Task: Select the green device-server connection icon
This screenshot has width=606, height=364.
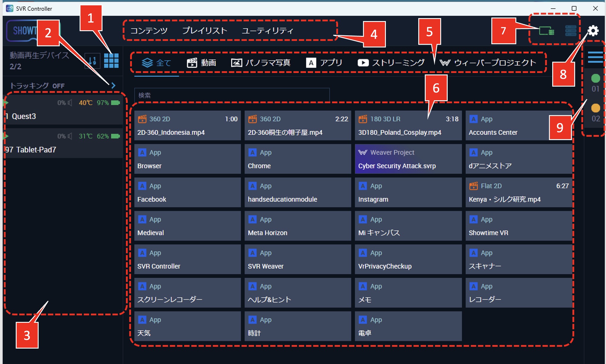Action: coord(547,31)
